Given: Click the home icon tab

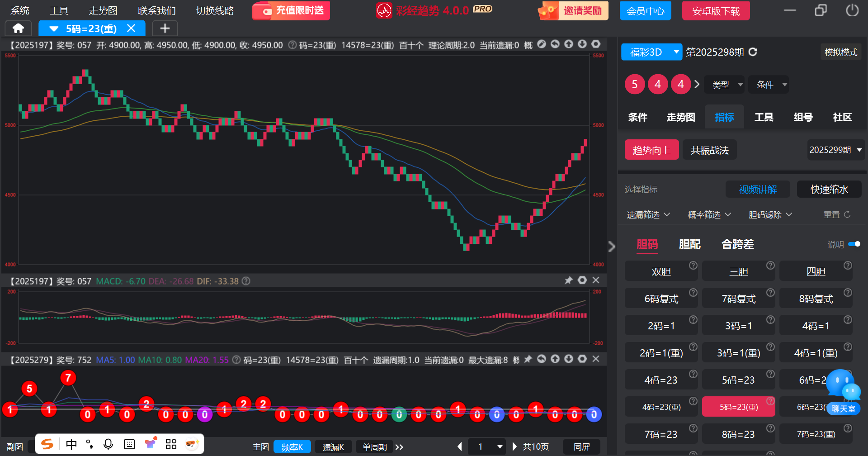Looking at the screenshot, I should 18,28.
